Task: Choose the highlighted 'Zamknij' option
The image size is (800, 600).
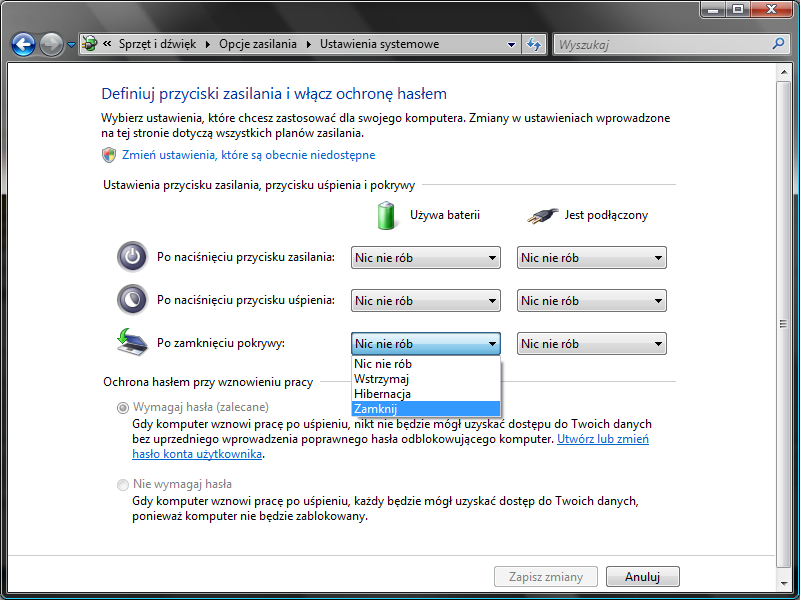Action: [x=426, y=409]
